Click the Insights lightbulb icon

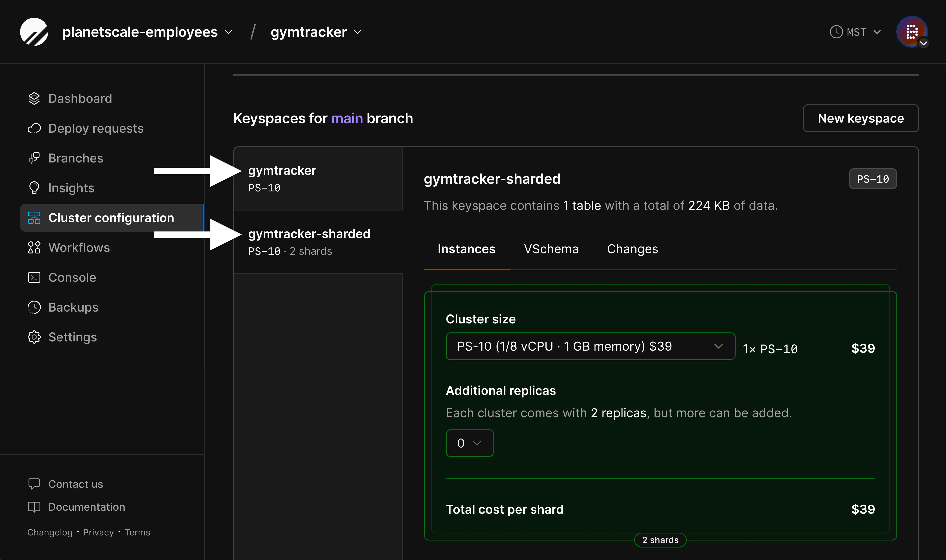[x=34, y=188]
